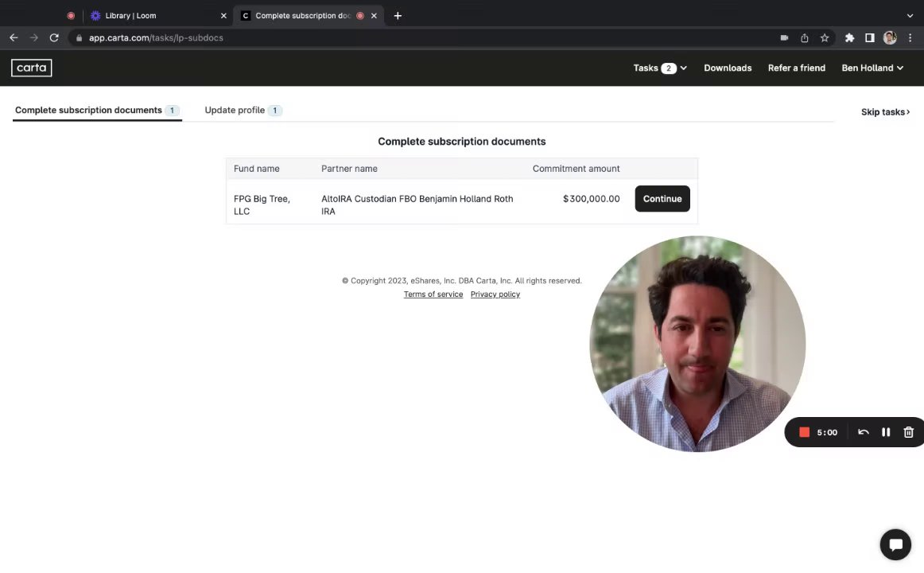Click the Carta logo
Viewport: 924px width, 573px height.
point(31,68)
